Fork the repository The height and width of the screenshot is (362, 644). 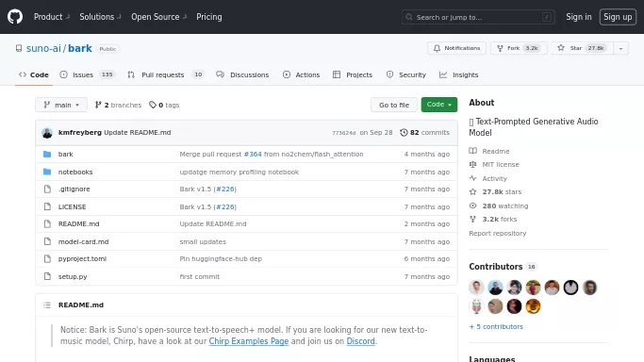click(519, 48)
